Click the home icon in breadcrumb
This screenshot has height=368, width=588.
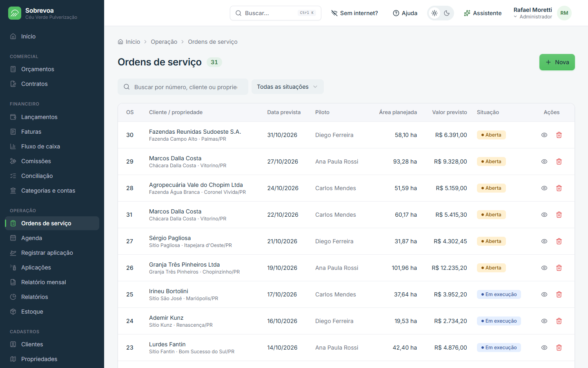(x=120, y=42)
